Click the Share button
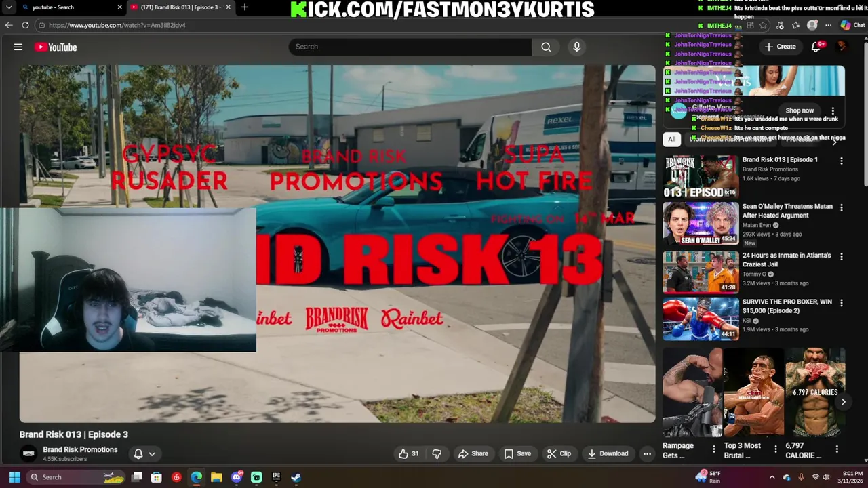This screenshot has width=868, height=488. point(473,453)
